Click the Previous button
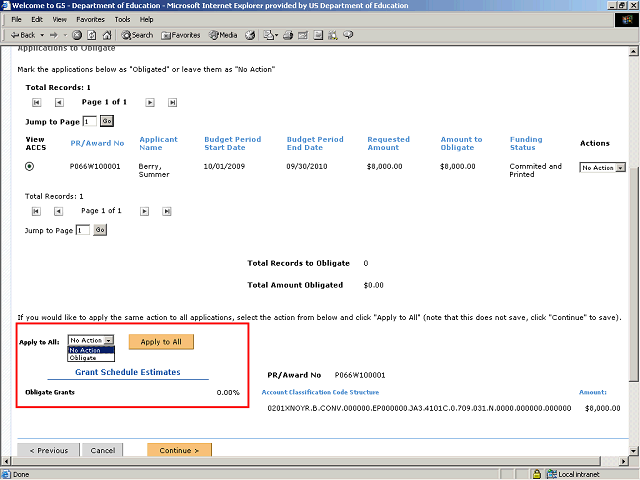Image resolution: width=640 pixels, height=480 pixels. (x=49, y=450)
